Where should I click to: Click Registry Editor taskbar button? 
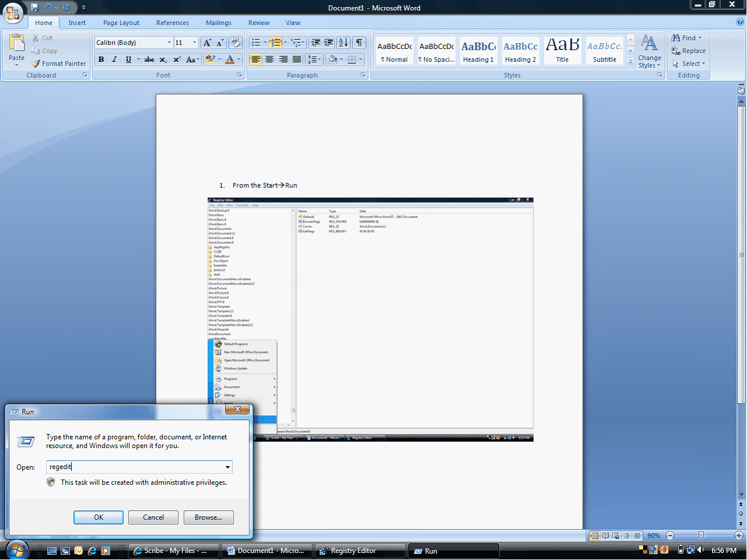pos(360,551)
